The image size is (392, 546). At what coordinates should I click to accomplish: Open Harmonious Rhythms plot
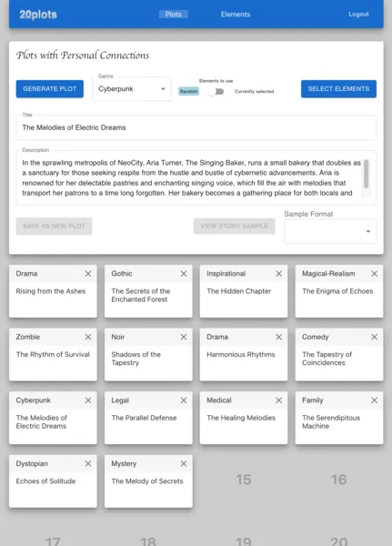[244, 355]
